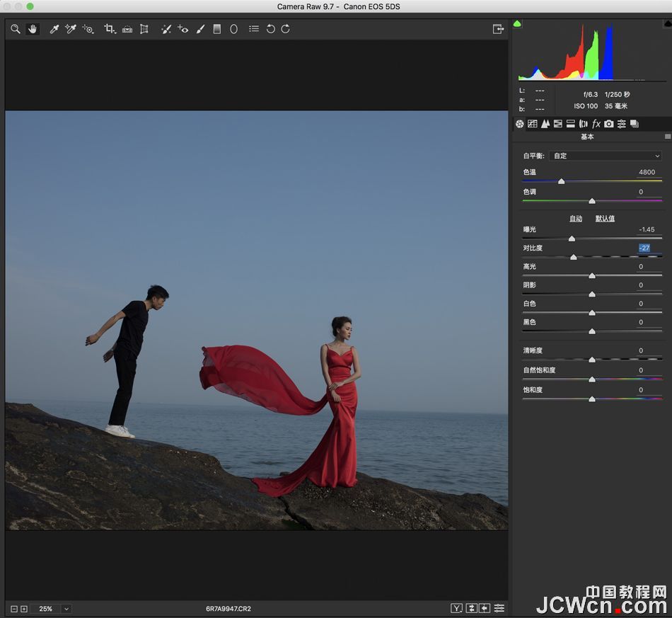Select the Zoom tool

click(x=16, y=29)
